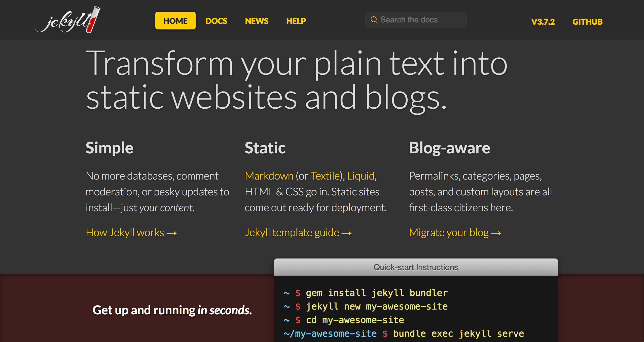Click the HOME navigation button

tap(175, 20)
